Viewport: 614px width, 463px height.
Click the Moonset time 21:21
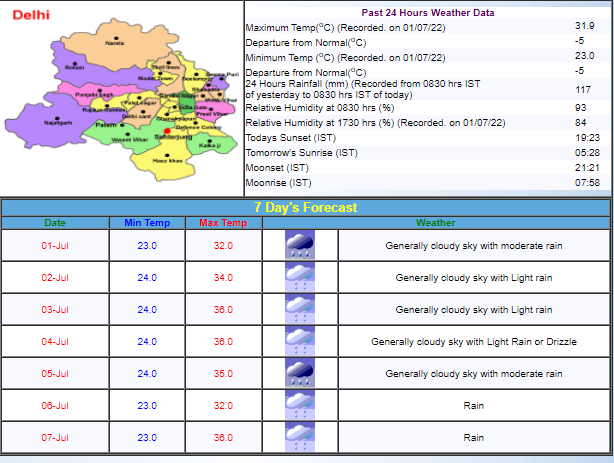point(587,168)
